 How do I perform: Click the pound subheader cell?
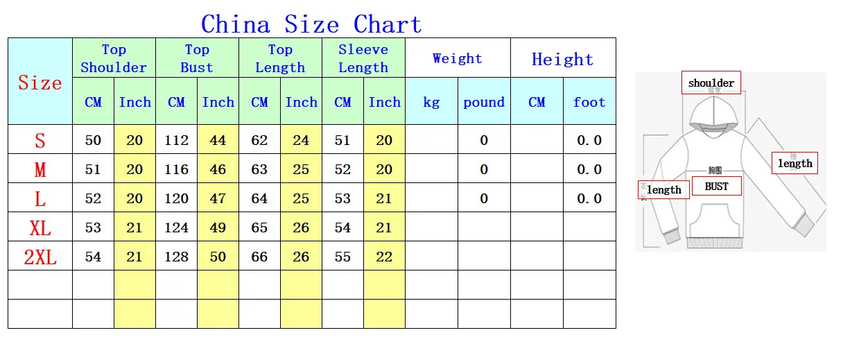pyautogui.click(x=484, y=101)
